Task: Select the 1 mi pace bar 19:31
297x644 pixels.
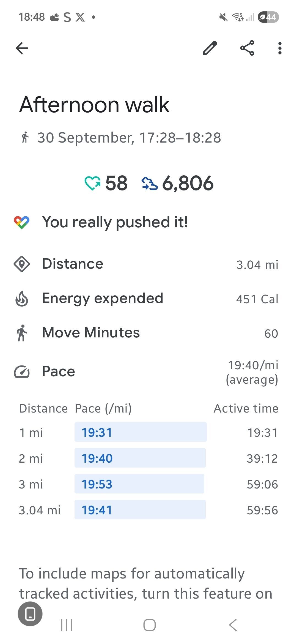Action: pos(140,432)
